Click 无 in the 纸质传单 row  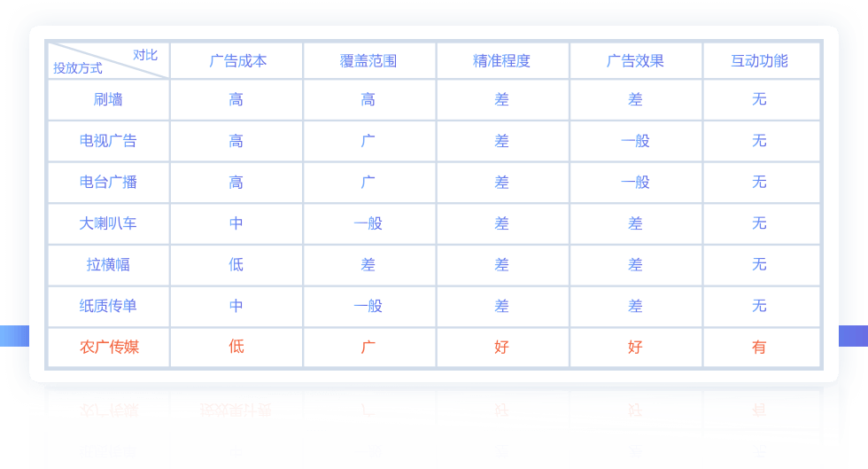coord(759,306)
